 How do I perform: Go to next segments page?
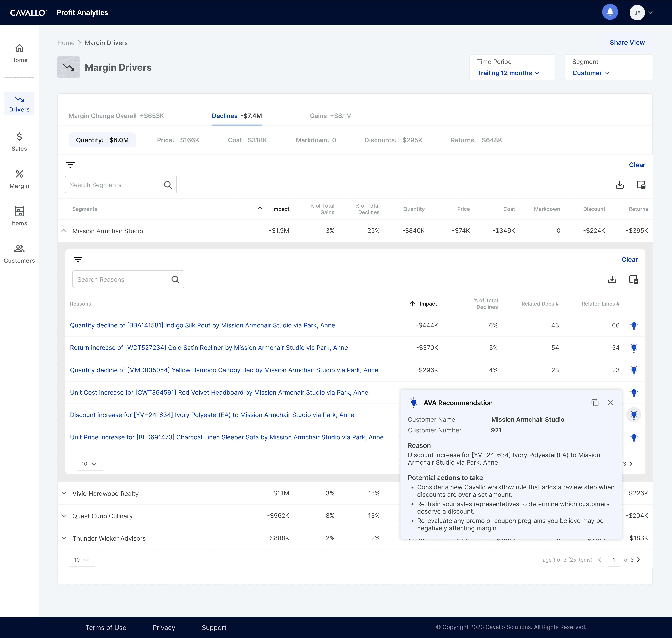point(638,560)
